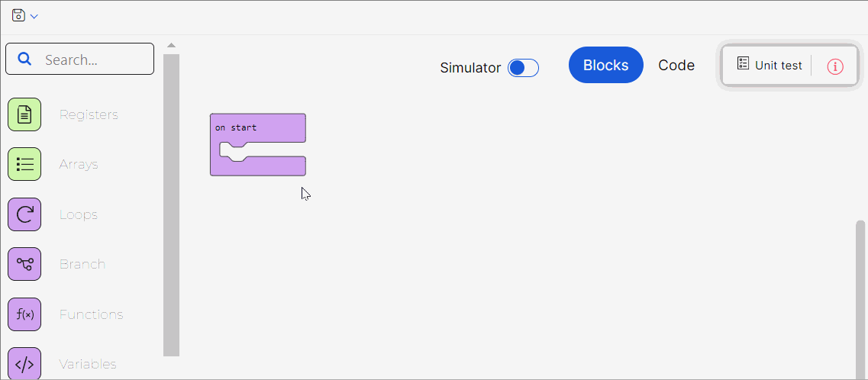This screenshot has width=868, height=380.
Task: Toggle the Simulator switch
Action: (523, 68)
